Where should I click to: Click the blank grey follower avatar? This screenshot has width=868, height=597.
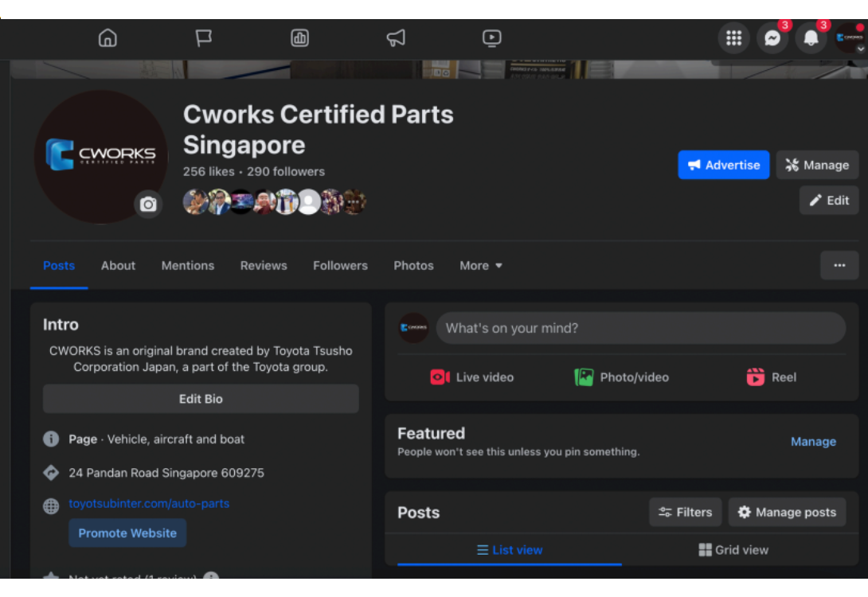[309, 202]
